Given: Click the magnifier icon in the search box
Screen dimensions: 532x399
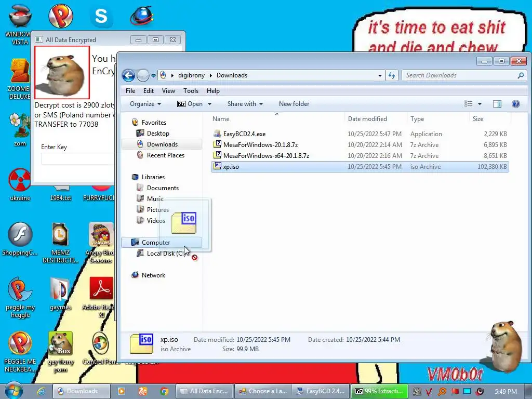Looking at the screenshot, I should point(521,75).
